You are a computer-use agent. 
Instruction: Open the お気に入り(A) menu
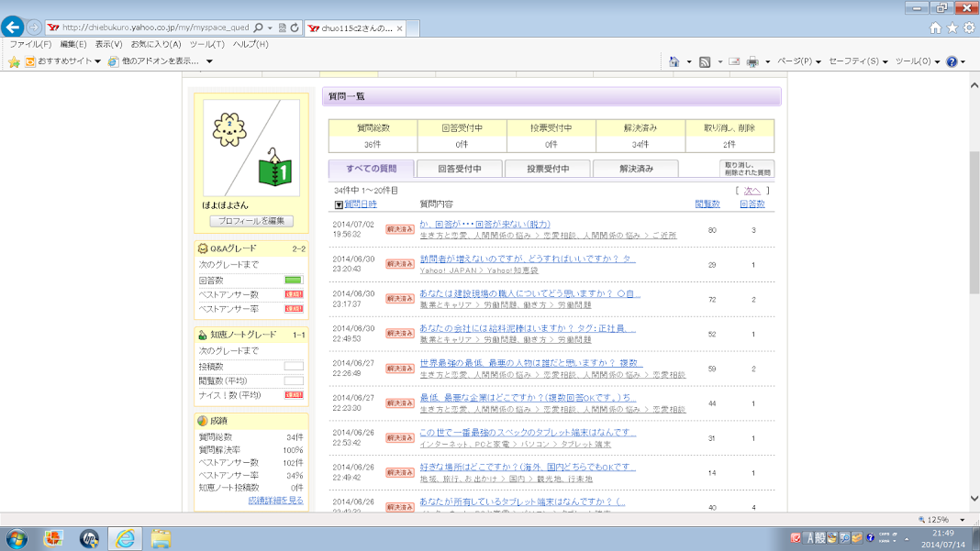point(156,44)
